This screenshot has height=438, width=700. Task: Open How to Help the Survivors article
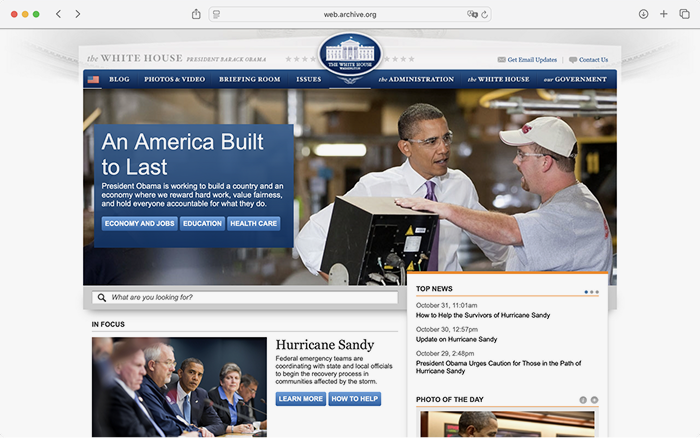point(483,315)
